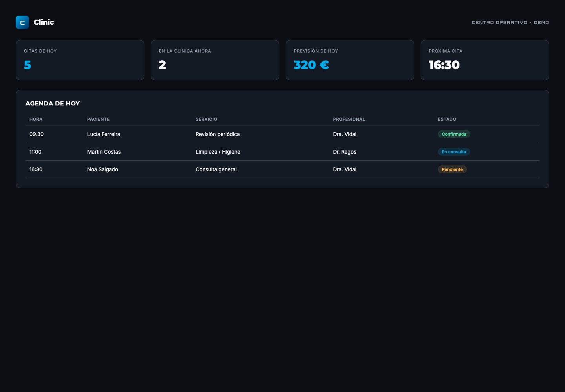Click the Citas de hoy value 5

tap(27, 65)
